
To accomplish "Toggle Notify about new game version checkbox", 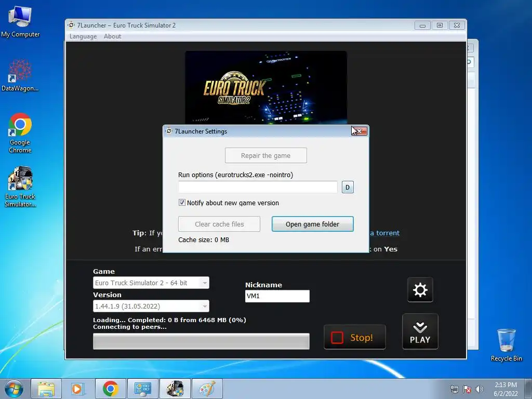I will pos(182,203).
